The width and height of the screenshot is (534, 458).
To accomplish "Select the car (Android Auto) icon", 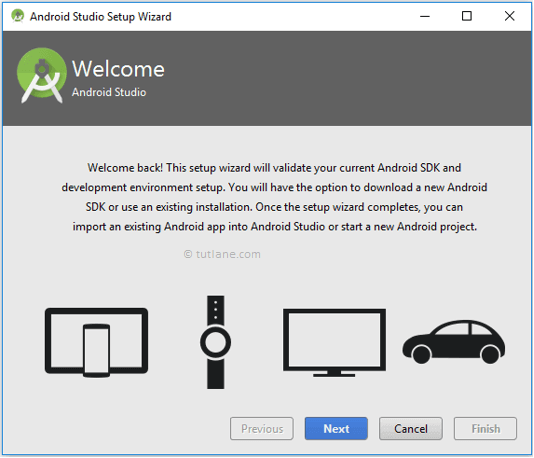I will click(454, 342).
